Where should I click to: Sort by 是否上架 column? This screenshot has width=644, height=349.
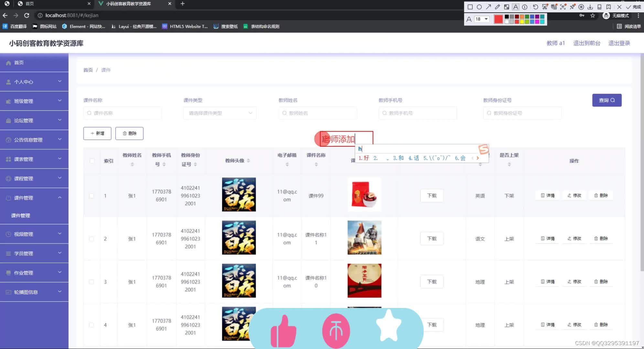[x=509, y=164]
